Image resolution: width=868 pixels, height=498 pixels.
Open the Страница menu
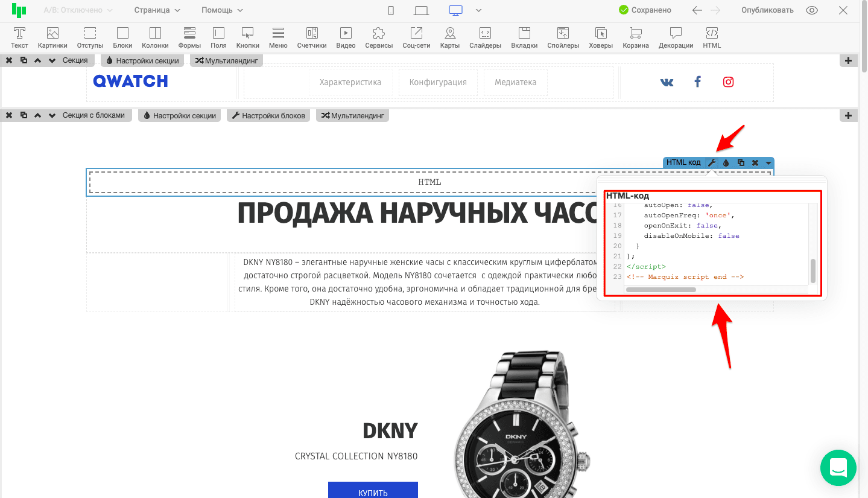157,10
